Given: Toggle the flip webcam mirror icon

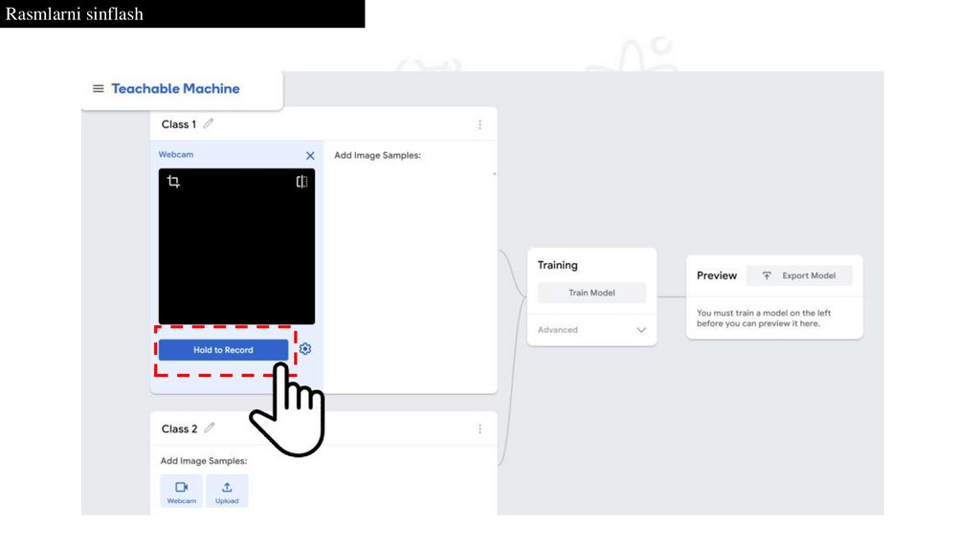Looking at the screenshot, I should [301, 181].
